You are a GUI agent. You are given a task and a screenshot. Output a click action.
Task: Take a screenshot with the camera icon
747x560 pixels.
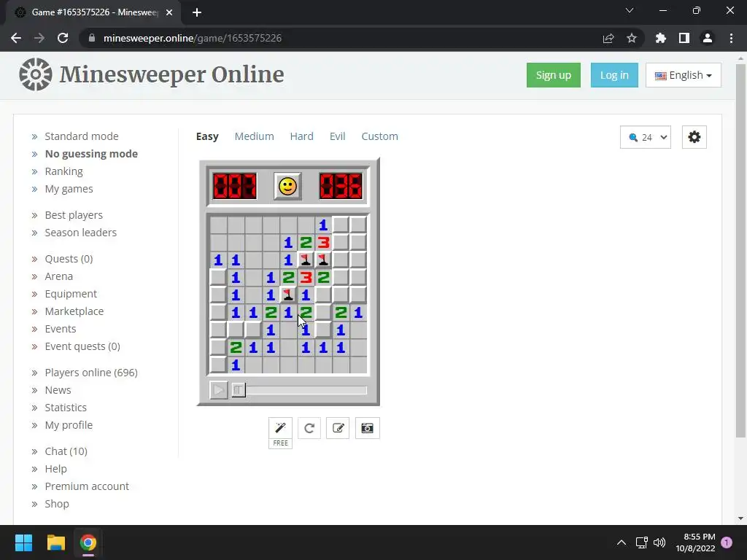368,428
